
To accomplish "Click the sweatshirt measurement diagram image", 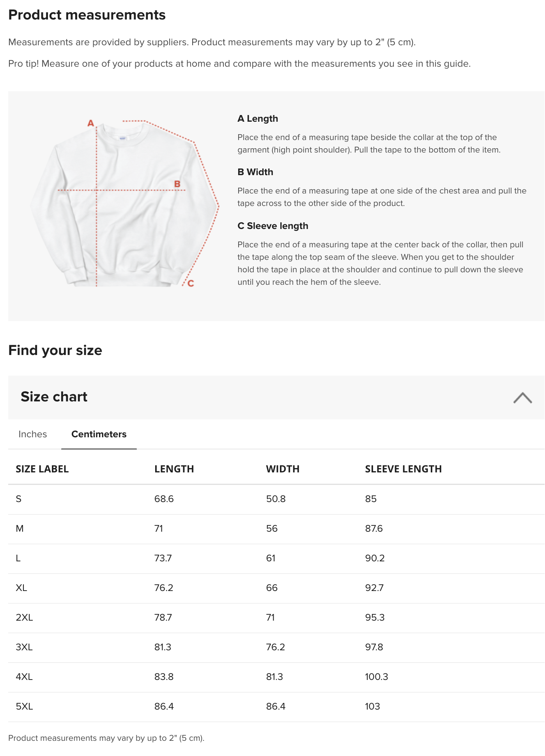I will pos(125,203).
